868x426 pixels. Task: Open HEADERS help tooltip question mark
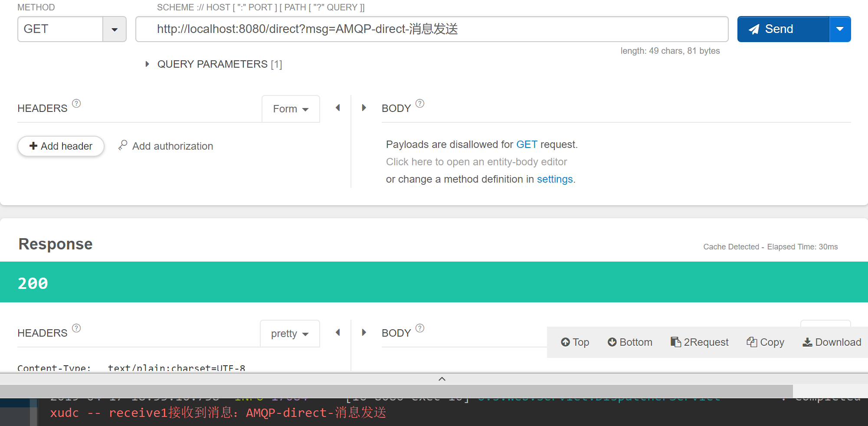pos(76,103)
